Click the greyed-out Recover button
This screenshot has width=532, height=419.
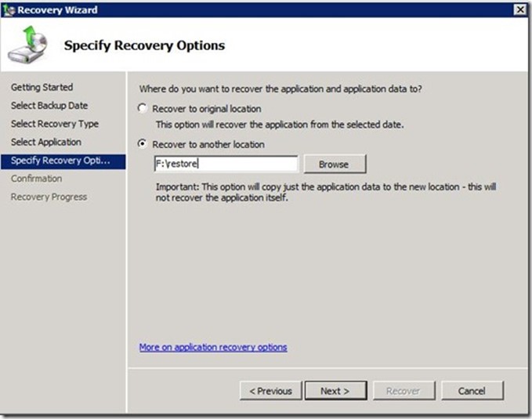(x=403, y=391)
